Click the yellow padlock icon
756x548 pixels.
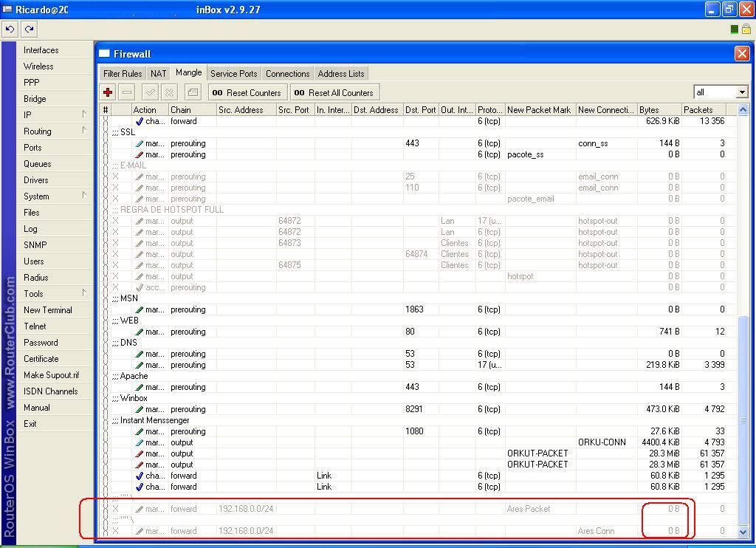point(746,30)
